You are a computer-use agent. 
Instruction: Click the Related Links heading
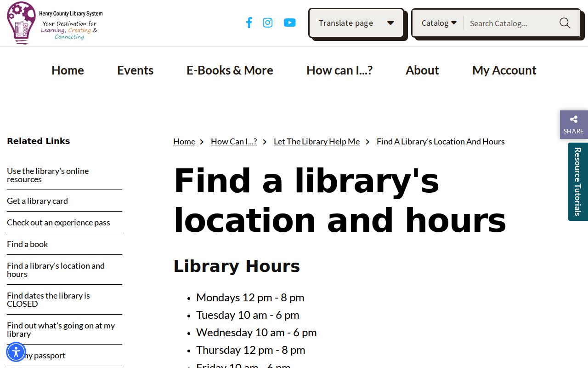tap(39, 141)
